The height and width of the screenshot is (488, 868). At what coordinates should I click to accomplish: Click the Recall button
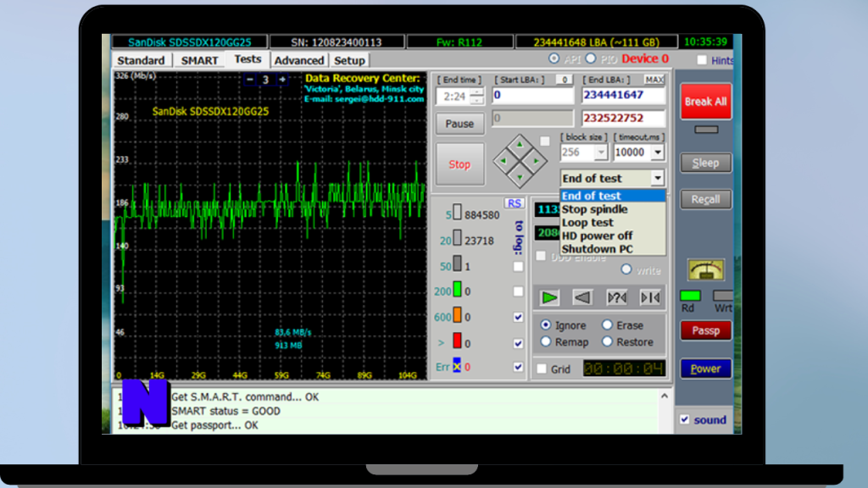[705, 199]
